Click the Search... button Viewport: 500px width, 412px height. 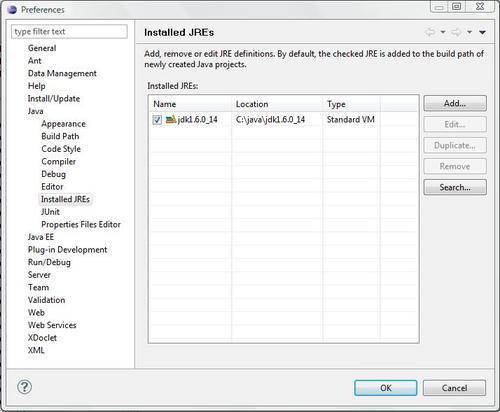click(x=455, y=187)
